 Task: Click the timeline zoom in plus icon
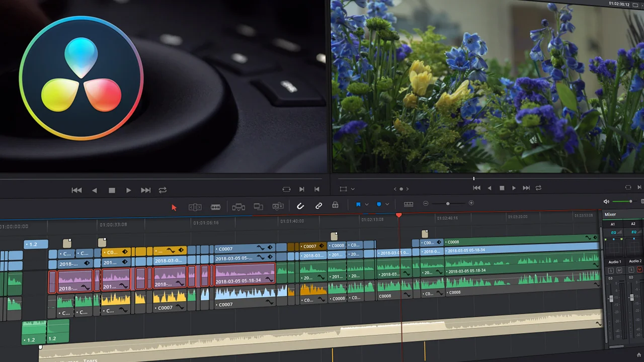(471, 203)
